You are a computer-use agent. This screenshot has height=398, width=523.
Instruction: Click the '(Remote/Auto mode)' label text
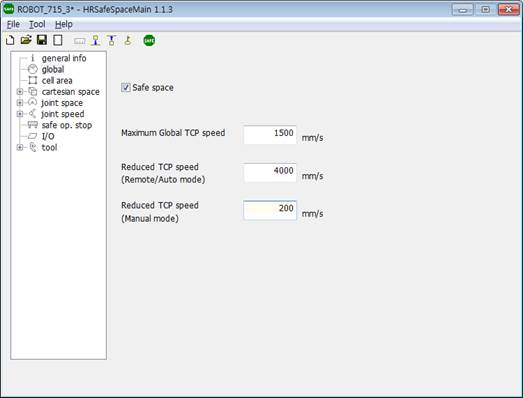click(163, 179)
